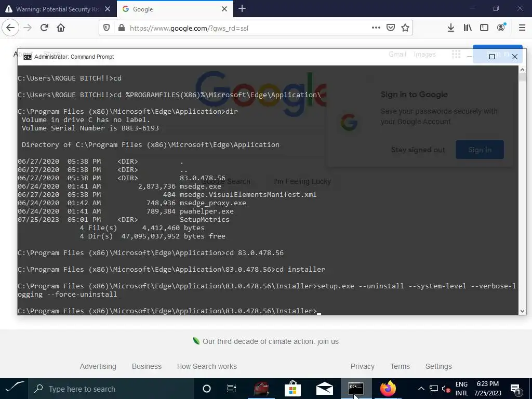The height and width of the screenshot is (399, 532).
Task: Open Settings footer link
Action: 438,366
